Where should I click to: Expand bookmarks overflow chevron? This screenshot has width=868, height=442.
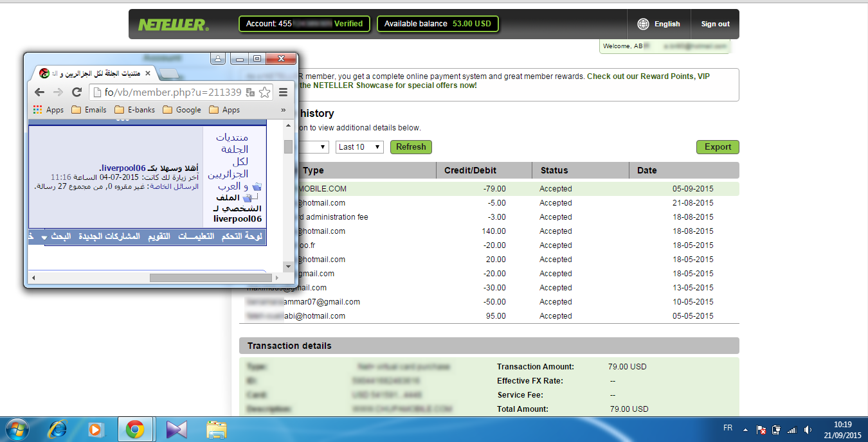(x=284, y=110)
